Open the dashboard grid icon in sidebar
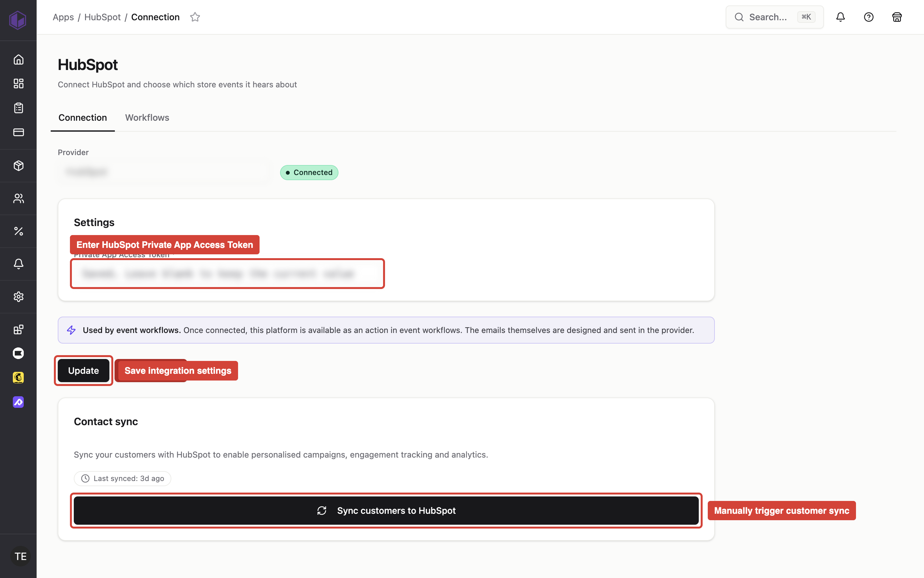924x578 pixels. 18,84
